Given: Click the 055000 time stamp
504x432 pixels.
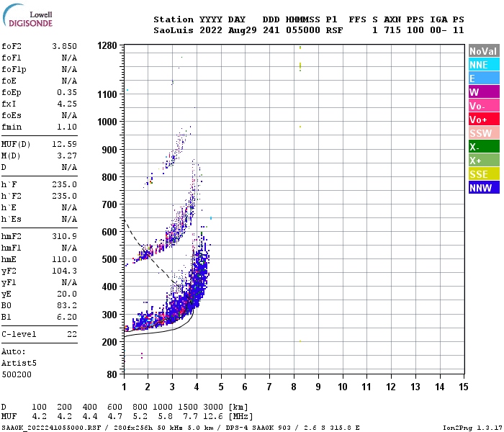Looking at the screenshot, I should point(303,30).
